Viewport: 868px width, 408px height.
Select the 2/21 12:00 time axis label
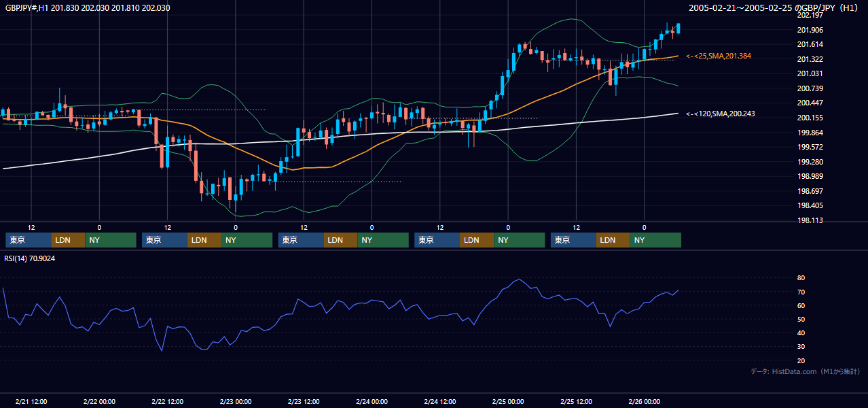[x=31, y=402]
